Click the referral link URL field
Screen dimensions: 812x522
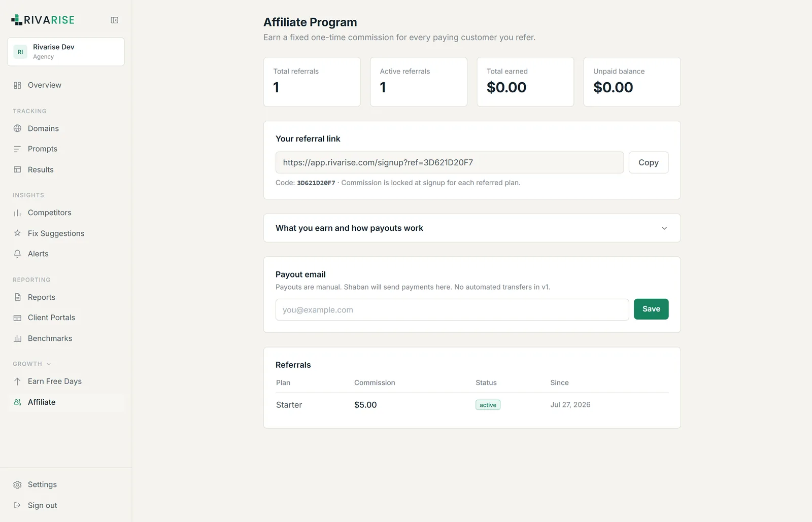click(x=450, y=162)
